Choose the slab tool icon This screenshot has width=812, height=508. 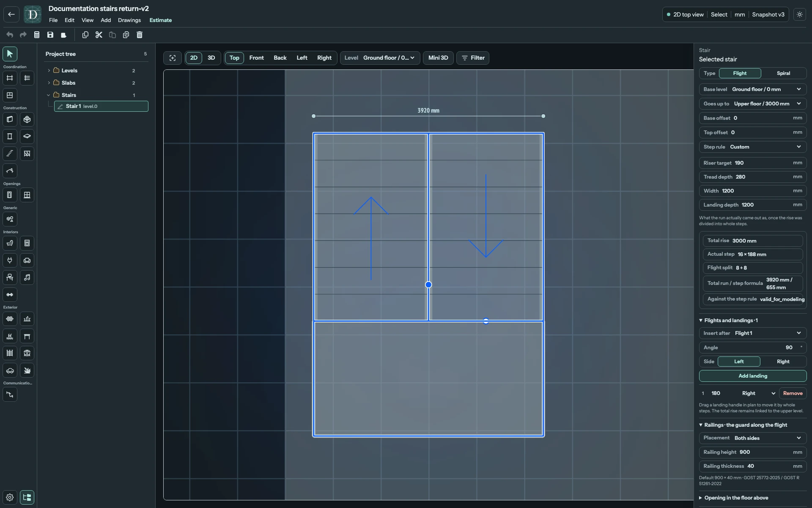(x=27, y=136)
